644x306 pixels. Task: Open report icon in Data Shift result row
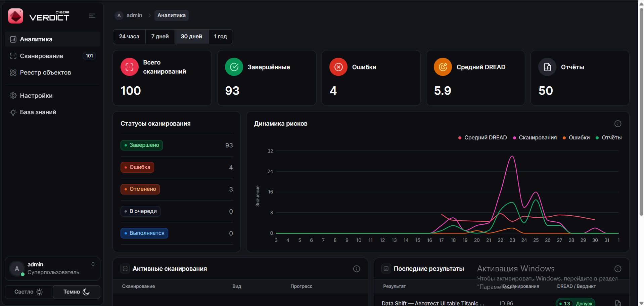(x=618, y=303)
